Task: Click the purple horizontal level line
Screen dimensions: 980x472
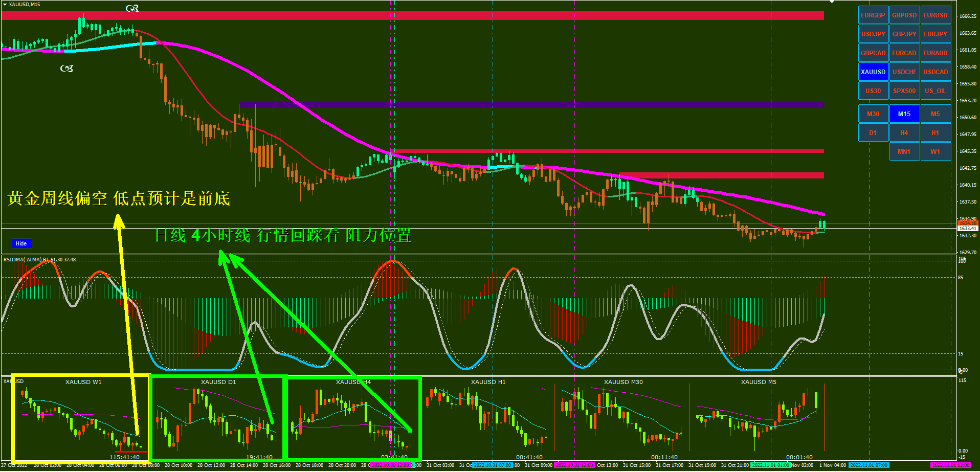Action: coord(531,105)
